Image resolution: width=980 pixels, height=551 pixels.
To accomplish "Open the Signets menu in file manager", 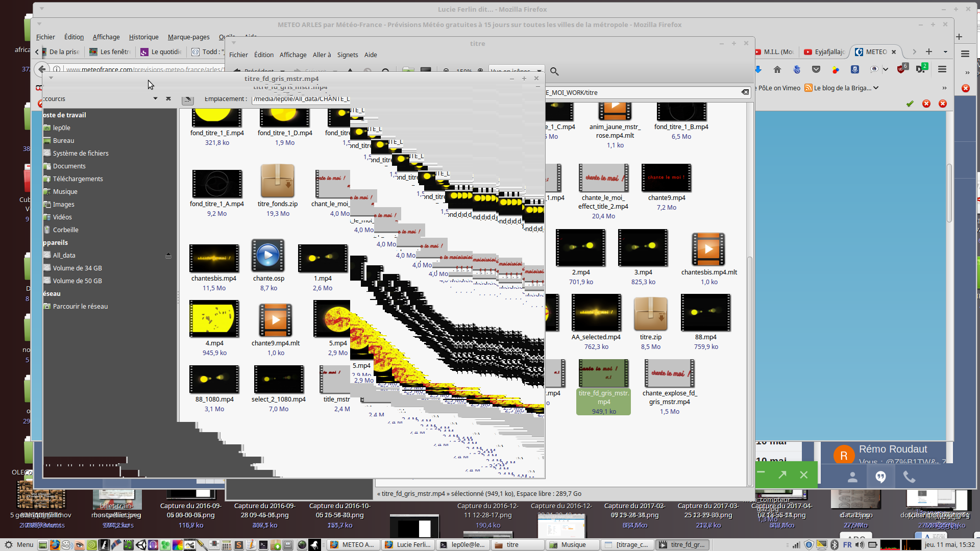I will (348, 55).
